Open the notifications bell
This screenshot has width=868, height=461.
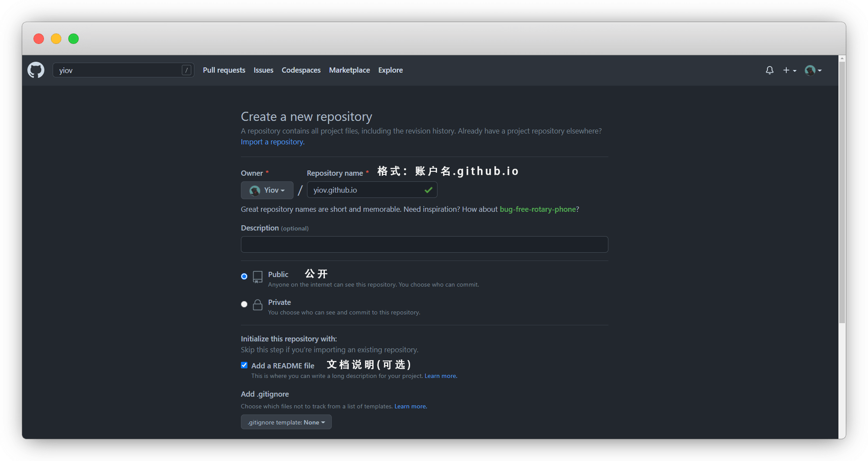[769, 70]
